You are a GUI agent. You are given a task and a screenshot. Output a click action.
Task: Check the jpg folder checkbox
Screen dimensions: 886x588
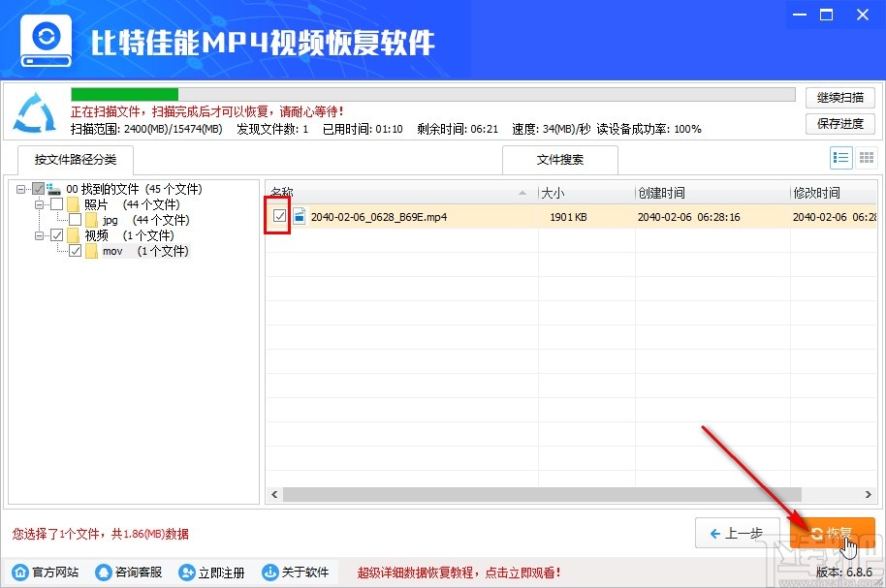(x=76, y=220)
